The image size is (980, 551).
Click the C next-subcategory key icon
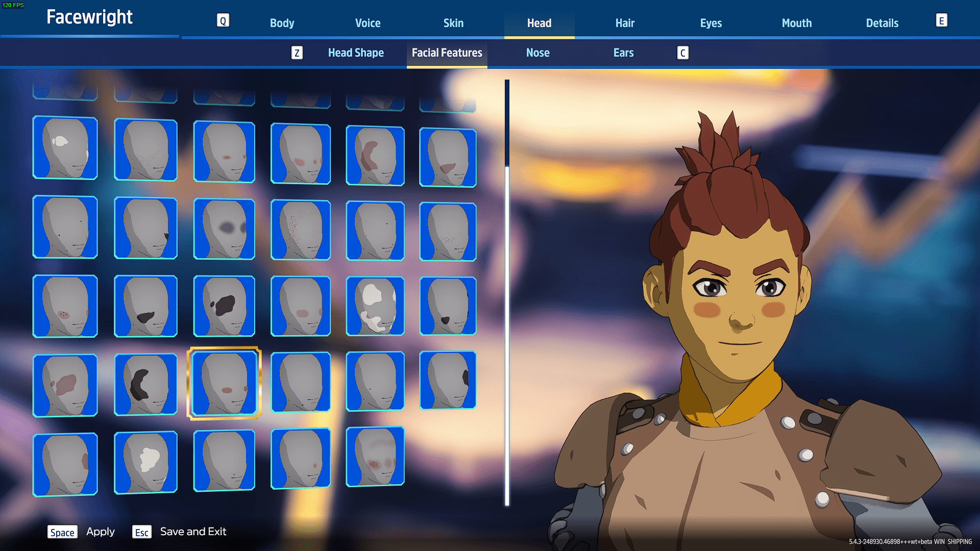coord(683,53)
